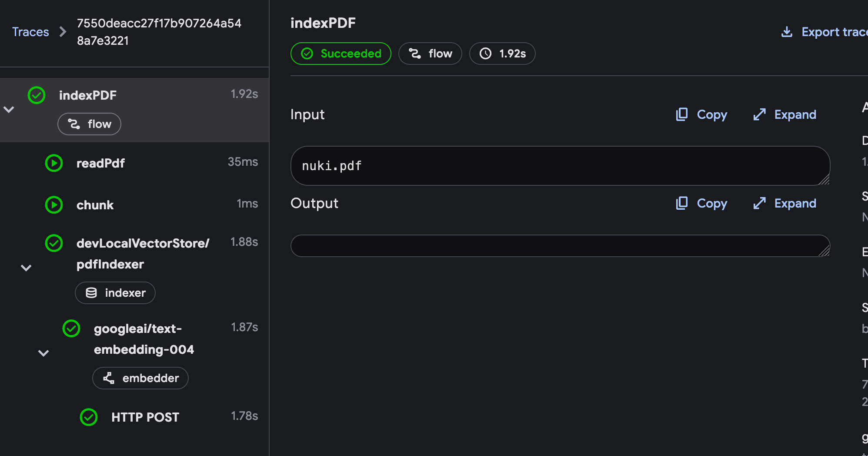Click the indexer type tag
This screenshot has width=868, height=456.
pyautogui.click(x=115, y=293)
